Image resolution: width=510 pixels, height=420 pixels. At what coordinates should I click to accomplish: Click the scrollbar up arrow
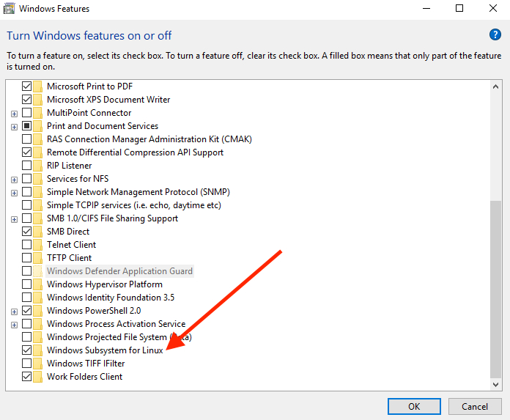pos(496,86)
